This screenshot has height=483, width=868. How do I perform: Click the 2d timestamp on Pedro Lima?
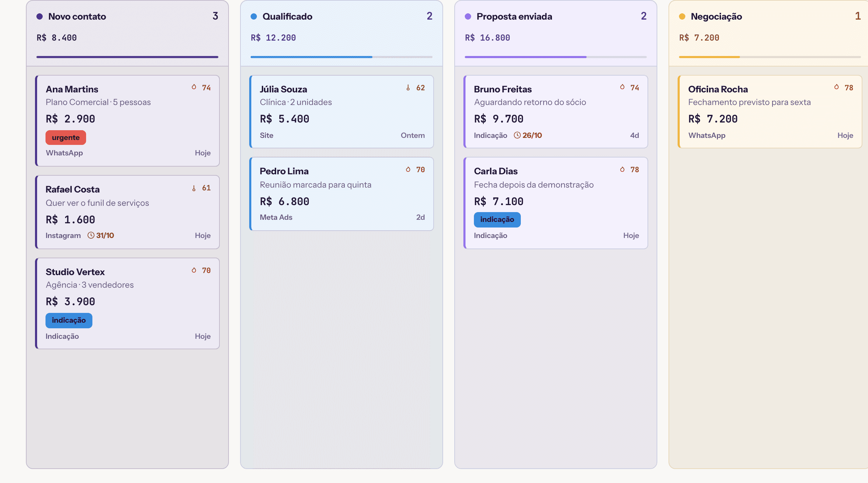(421, 217)
